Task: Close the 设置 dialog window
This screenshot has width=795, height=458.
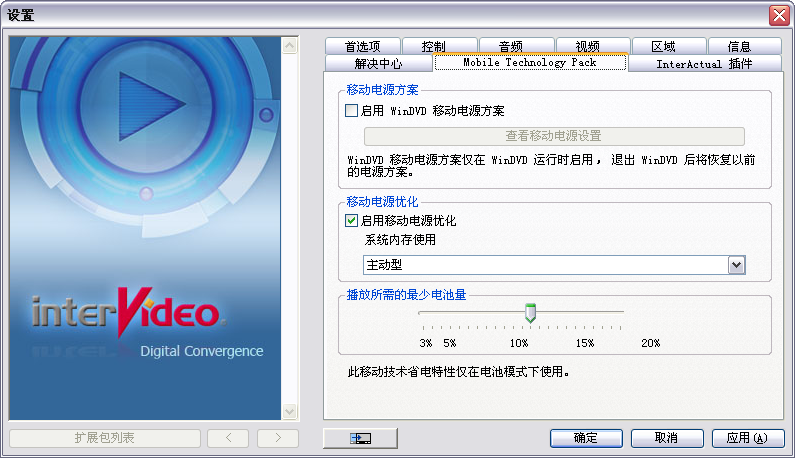Action: tap(779, 15)
